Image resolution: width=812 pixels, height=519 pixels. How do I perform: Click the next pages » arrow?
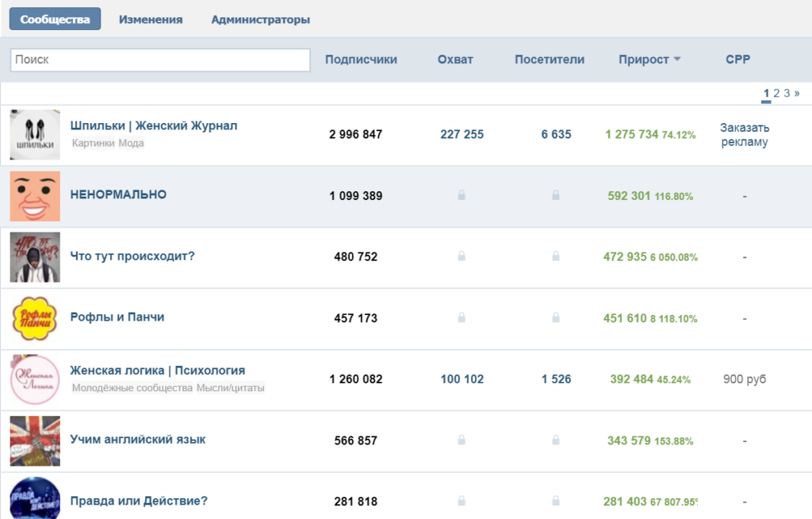[796, 94]
